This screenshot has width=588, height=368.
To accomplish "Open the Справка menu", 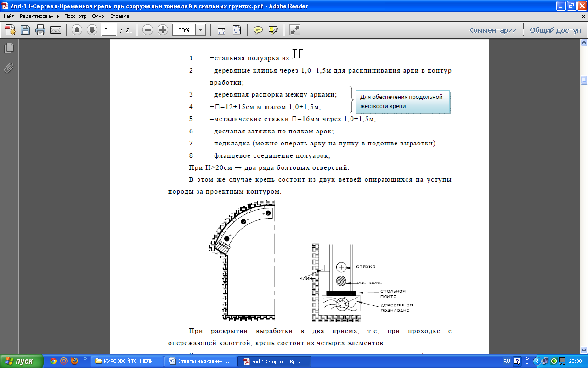I will pos(119,16).
